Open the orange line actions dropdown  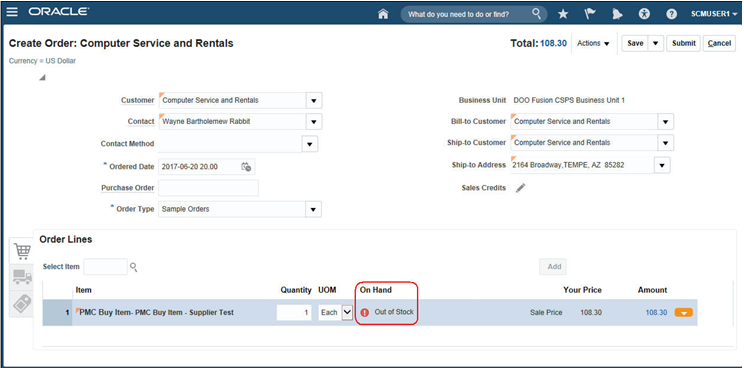pyautogui.click(x=683, y=313)
